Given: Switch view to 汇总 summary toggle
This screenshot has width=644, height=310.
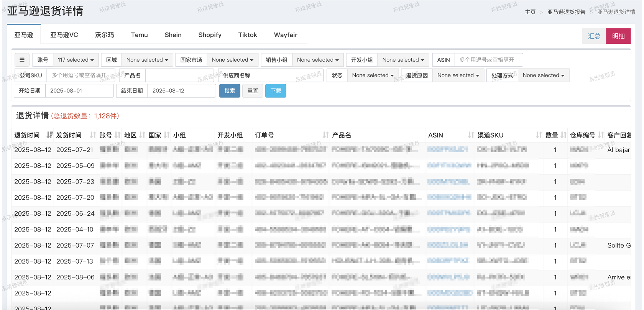Looking at the screenshot, I should (x=594, y=36).
